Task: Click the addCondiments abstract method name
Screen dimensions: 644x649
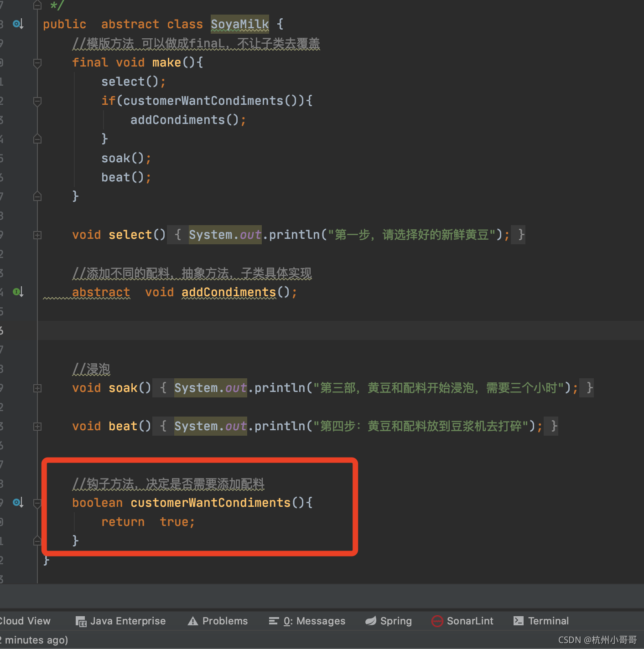Action: tap(229, 292)
